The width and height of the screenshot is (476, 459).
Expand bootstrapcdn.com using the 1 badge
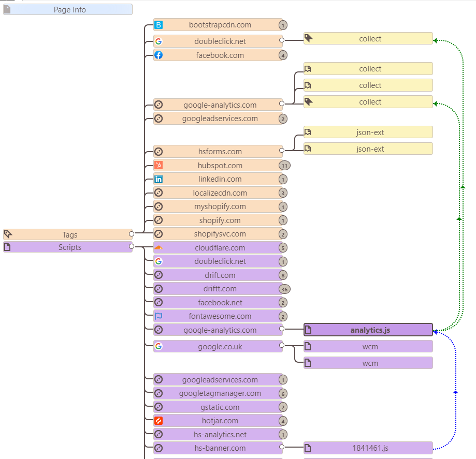[x=283, y=25]
